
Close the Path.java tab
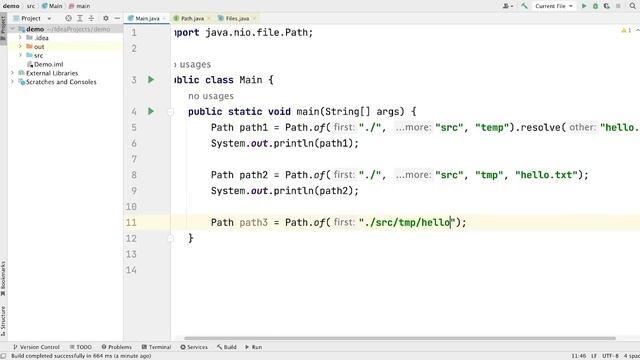click(209, 18)
